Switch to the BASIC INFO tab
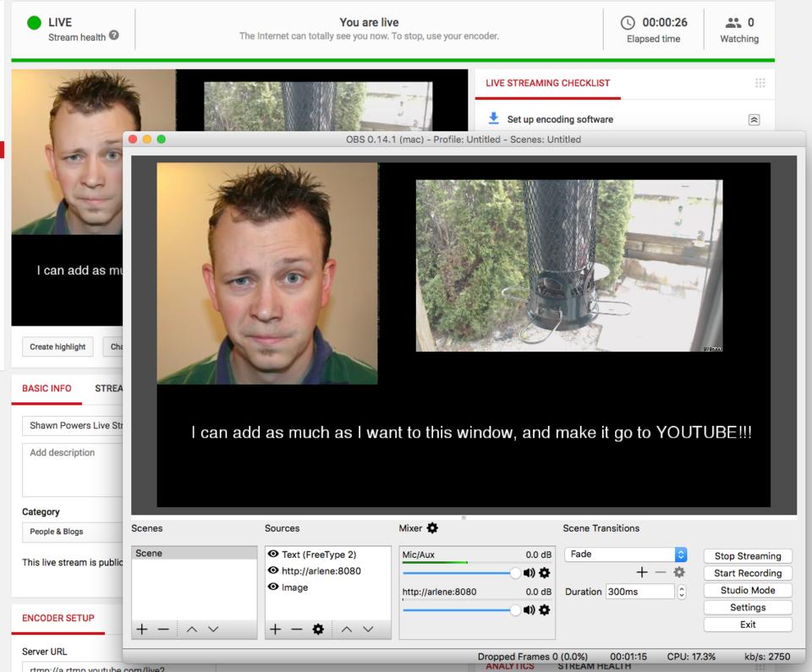 coord(47,389)
